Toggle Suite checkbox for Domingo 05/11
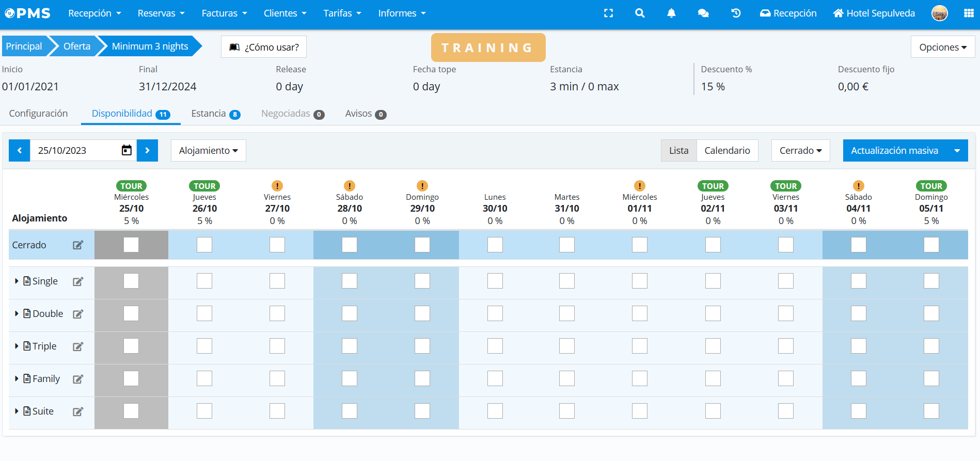 pyautogui.click(x=931, y=411)
